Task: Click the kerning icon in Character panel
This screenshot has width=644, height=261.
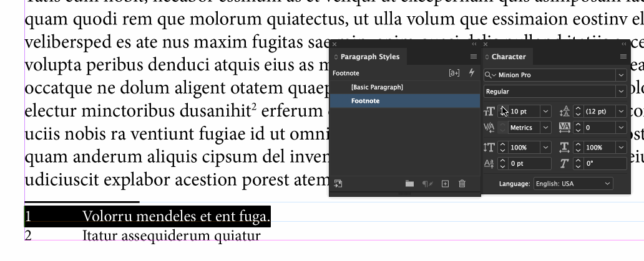Action: (489, 128)
